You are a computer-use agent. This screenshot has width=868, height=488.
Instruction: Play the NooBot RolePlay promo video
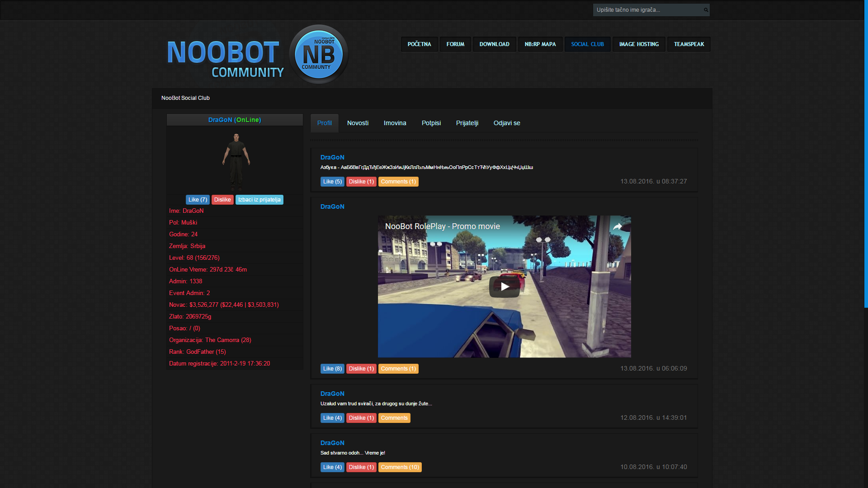pyautogui.click(x=504, y=286)
